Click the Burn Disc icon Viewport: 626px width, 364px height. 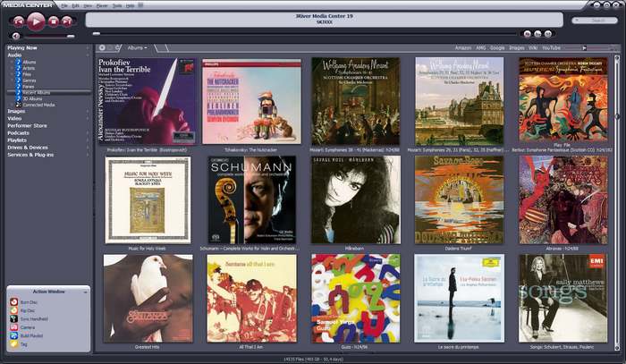tap(14, 302)
